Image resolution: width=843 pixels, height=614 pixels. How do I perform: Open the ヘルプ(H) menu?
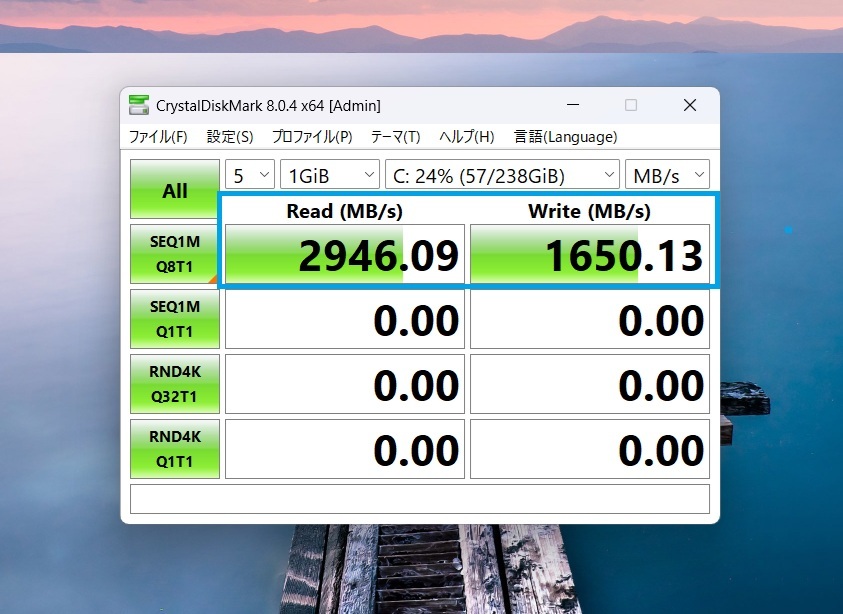pos(466,137)
